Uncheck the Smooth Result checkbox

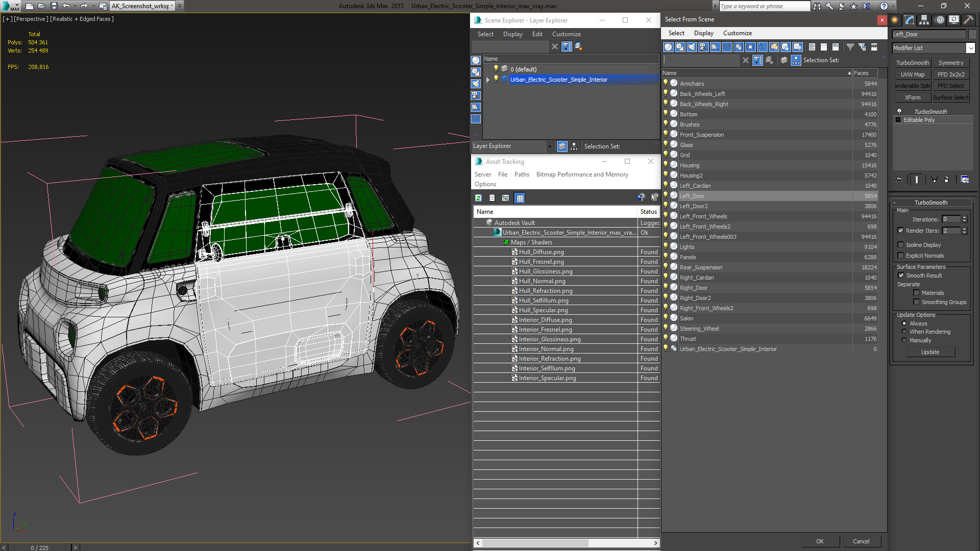point(901,275)
